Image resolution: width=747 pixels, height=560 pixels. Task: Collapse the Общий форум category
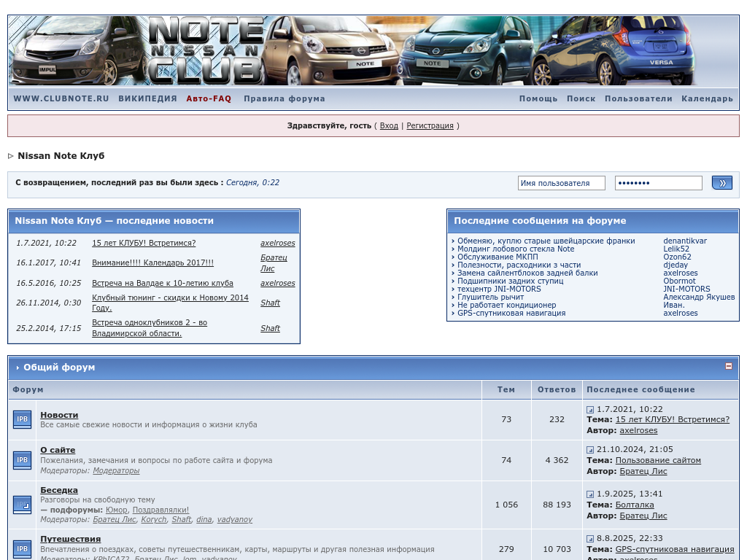point(728,367)
